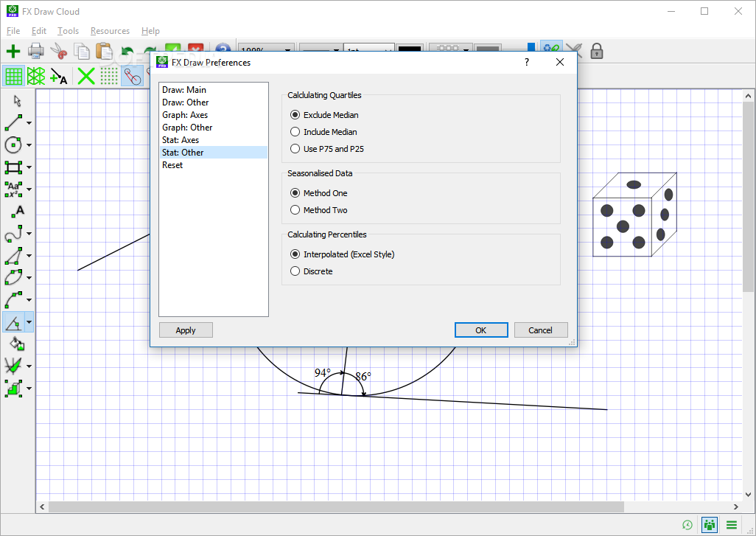Image resolution: width=756 pixels, height=536 pixels.
Task: Select Draw: Main preferences category
Action: point(214,90)
